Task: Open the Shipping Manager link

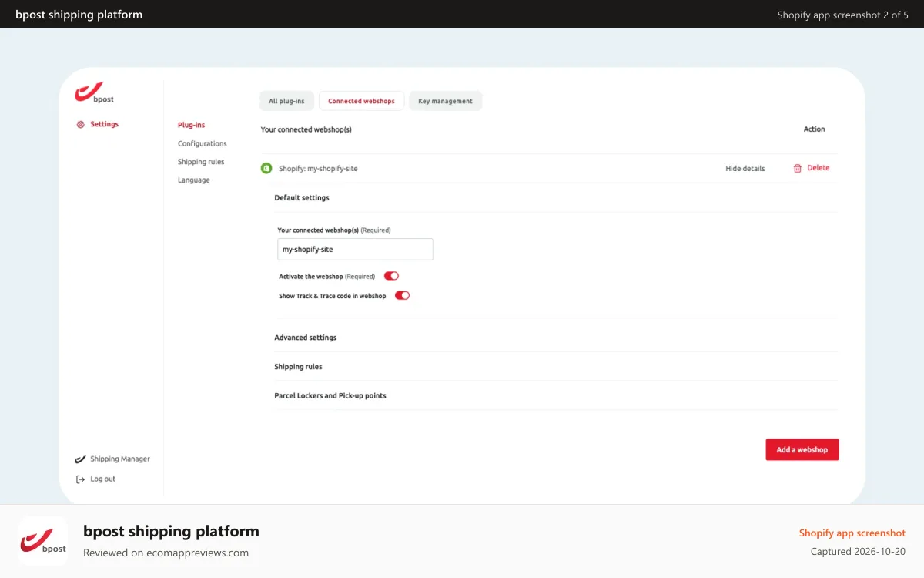Action: 112,459
